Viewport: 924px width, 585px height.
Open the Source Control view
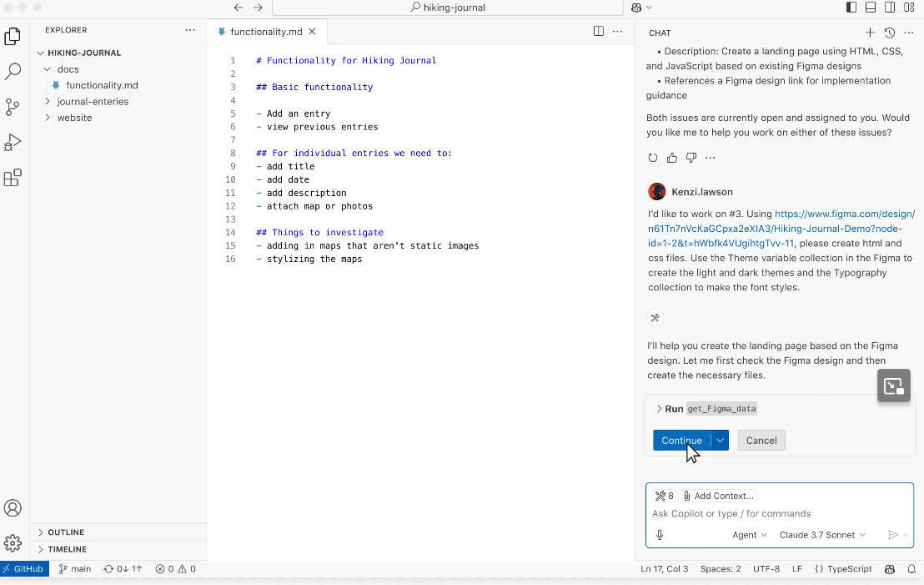[13, 107]
